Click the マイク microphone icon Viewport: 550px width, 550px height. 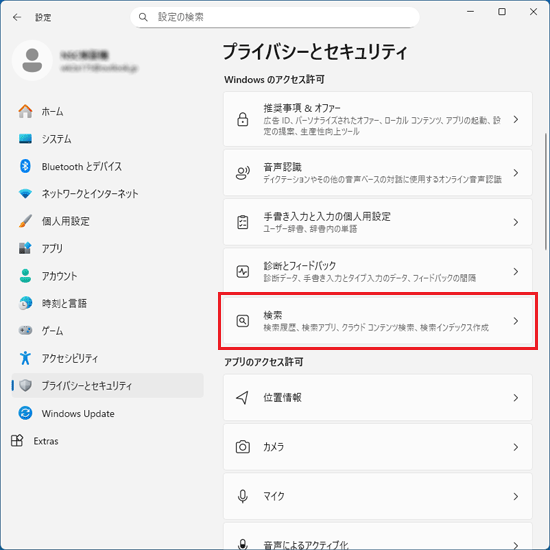tap(243, 496)
